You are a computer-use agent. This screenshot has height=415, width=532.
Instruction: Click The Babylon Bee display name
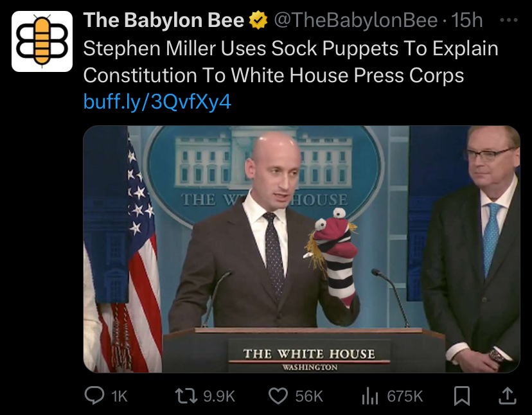164,20
